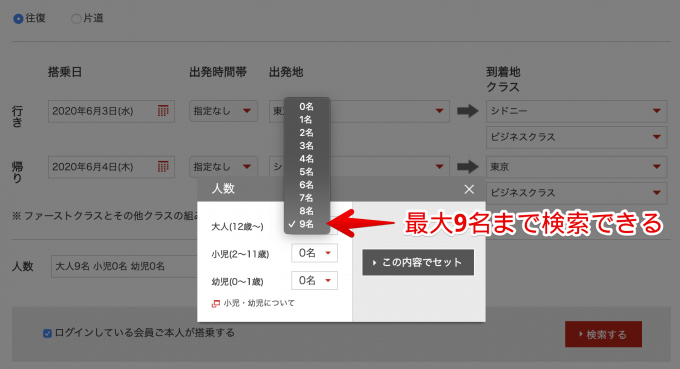680x369 pixels.
Task: Choose 4名 in the adult count list
Action: tap(307, 159)
